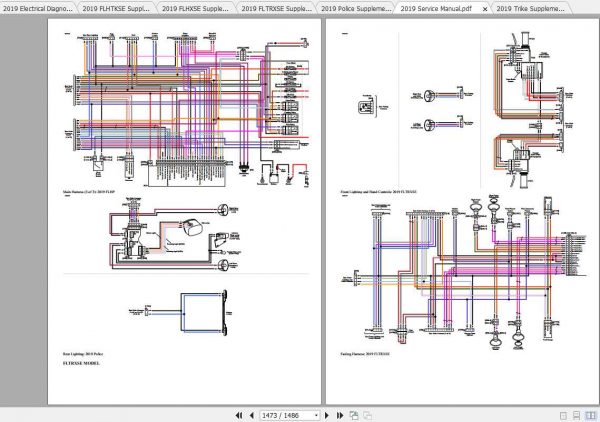The height and width of the screenshot is (422, 600).
Task: Close the 2019 Service Manual.pdf tab
Action: click(x=485, y=7)
